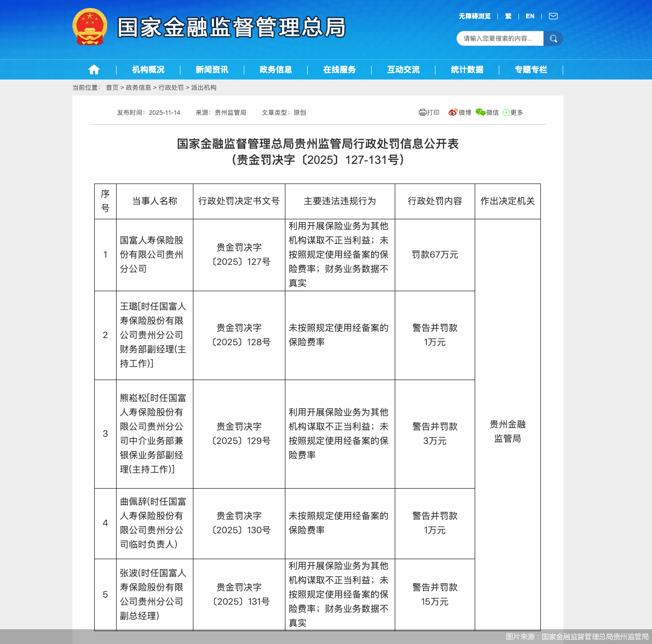Click inside the search input box

pyautogui.click(x=498, y=38)
